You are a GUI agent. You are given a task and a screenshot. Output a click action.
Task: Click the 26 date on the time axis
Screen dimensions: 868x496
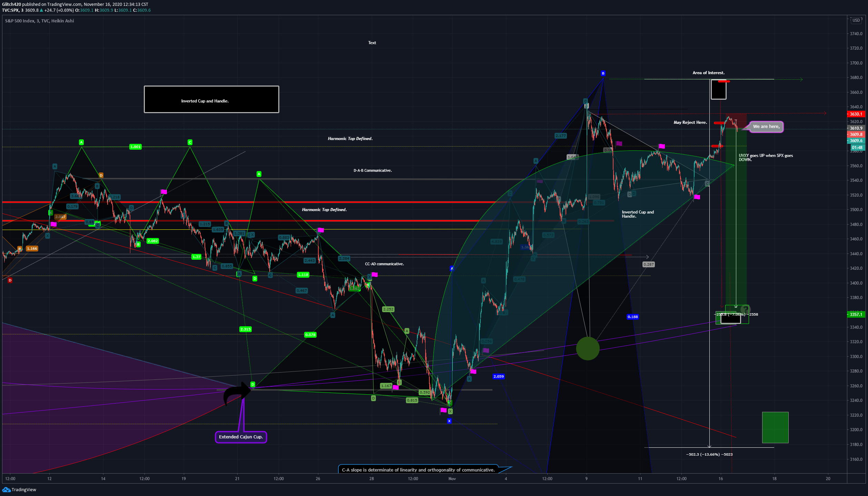(x=318, y=478)
